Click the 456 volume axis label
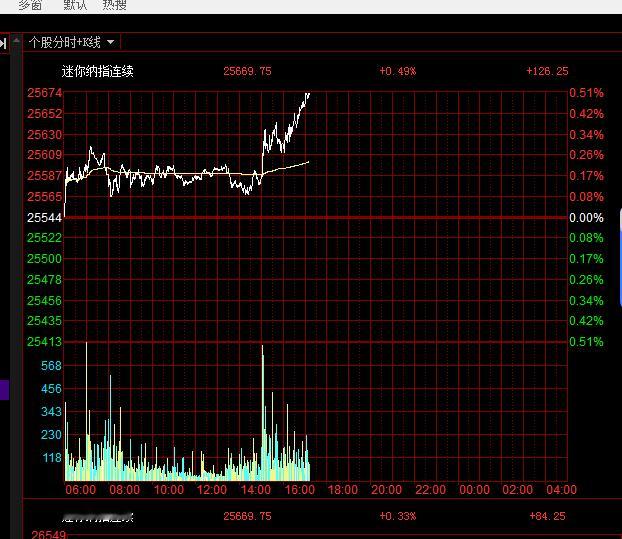The image size is (622, 539). (52, 389)
